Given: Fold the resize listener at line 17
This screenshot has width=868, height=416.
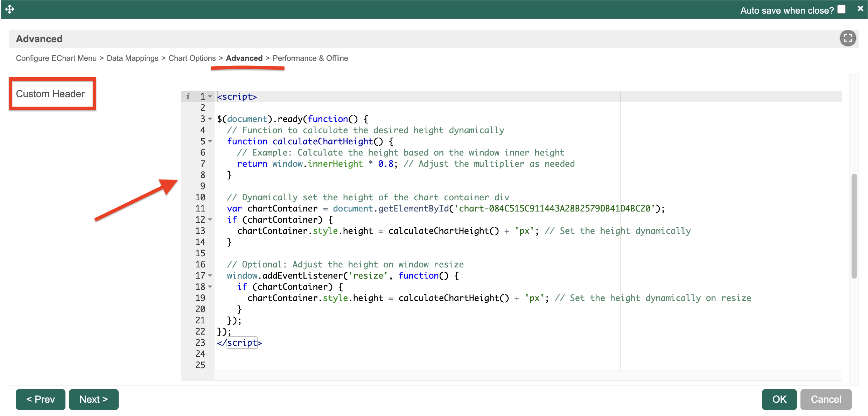Looking at the screenshot, I should tap(210, 275).
